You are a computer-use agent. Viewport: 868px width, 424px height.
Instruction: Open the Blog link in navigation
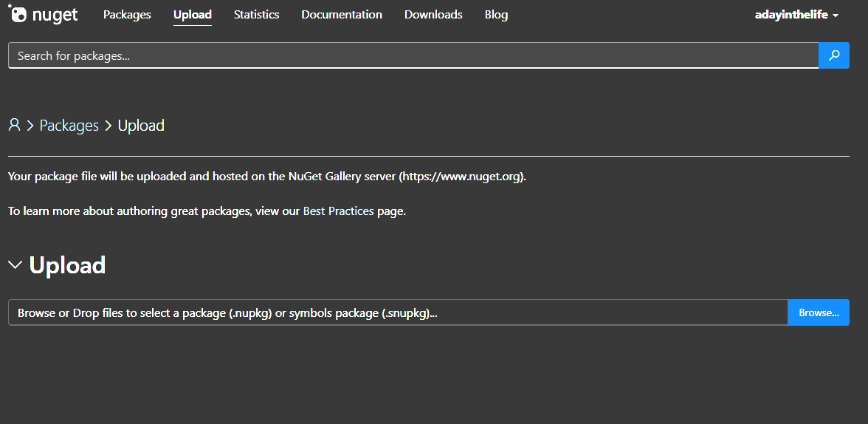[x=496, y=15]
